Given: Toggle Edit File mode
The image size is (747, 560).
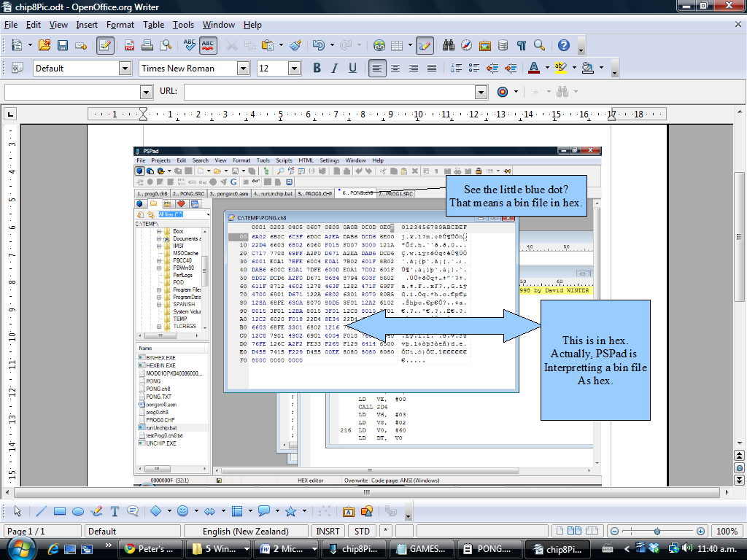Looking at the screenshot, I should pyautogui.click(x=105, y=45).
